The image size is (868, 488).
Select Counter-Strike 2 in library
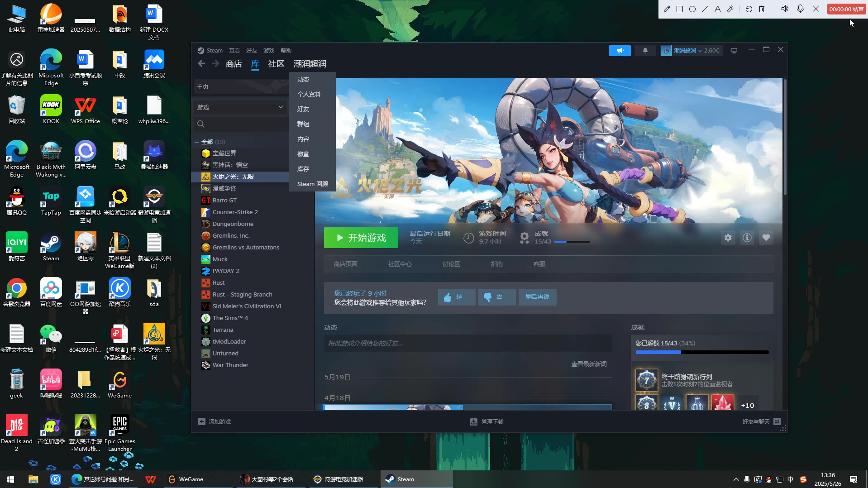[x=235, y=212]
